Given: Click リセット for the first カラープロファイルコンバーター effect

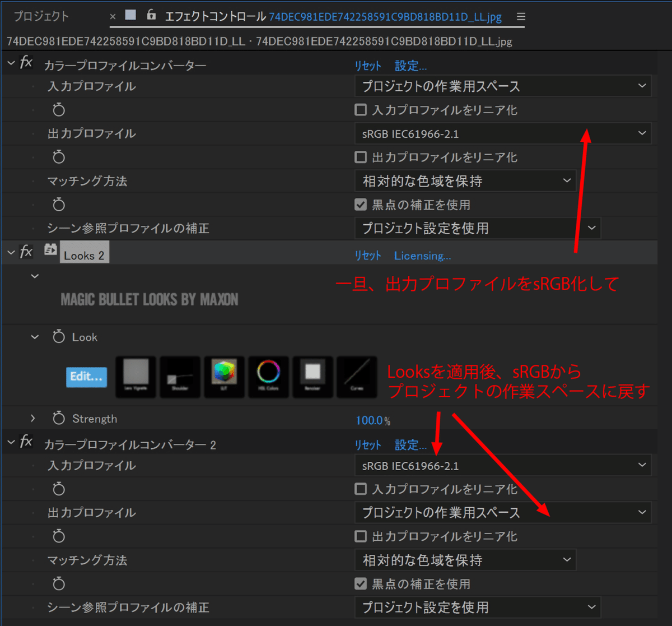Looking at the screenshot, I should tap(368, 66).
